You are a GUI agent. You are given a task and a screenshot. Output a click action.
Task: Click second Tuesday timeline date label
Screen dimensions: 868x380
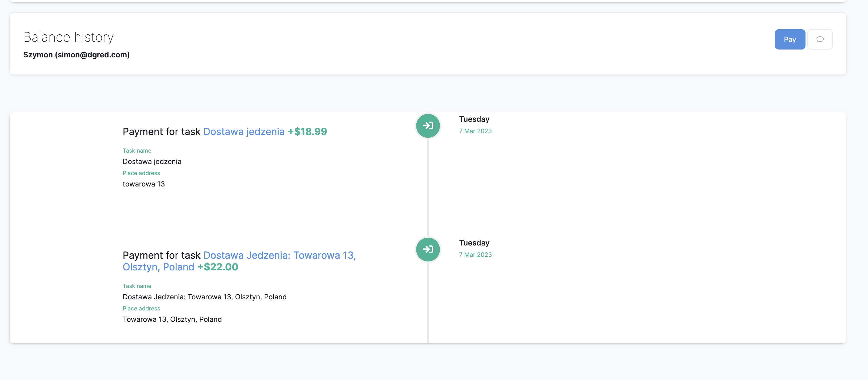(x=474, y=243)
